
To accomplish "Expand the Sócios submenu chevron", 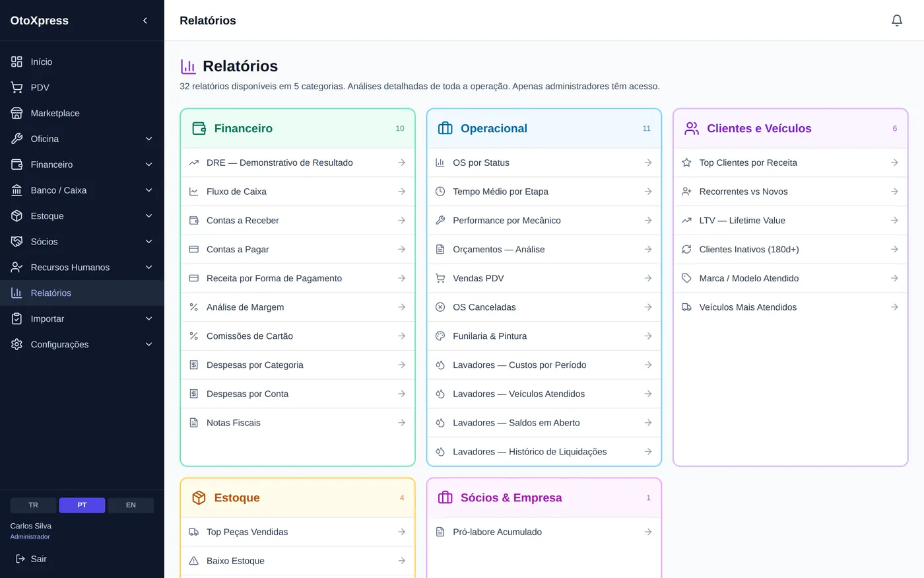I will 149,242.
